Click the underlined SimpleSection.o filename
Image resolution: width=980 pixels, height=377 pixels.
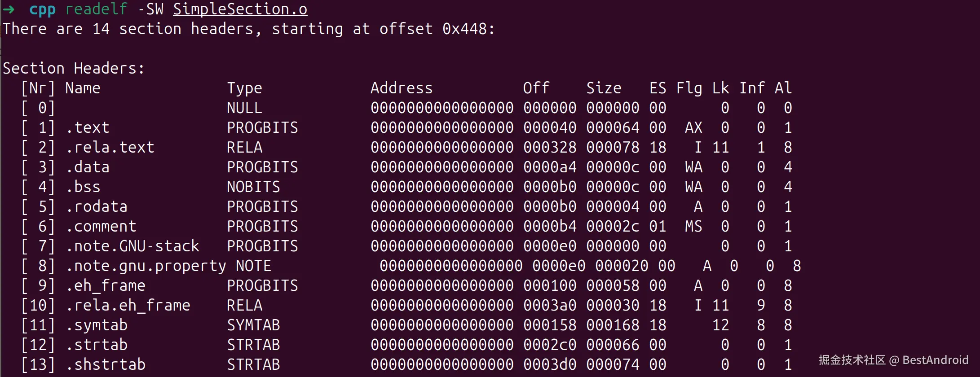click(240, 9)
